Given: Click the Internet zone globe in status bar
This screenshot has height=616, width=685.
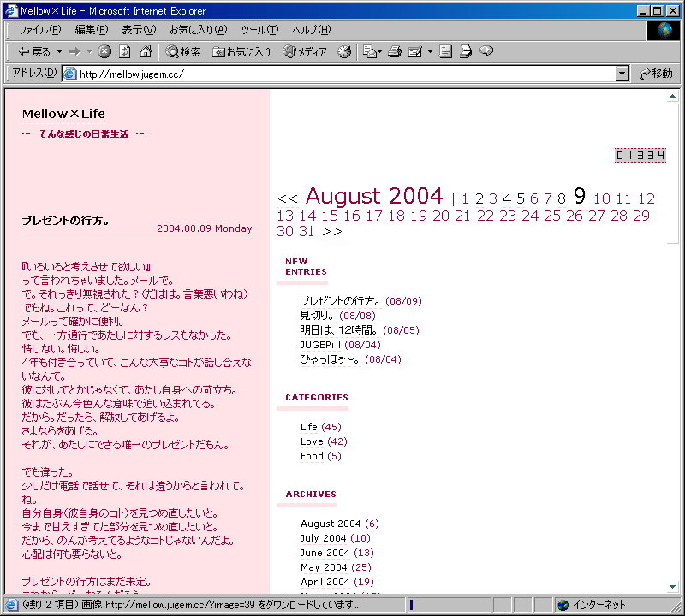Looking at the screenshot, I should [563, 605].
